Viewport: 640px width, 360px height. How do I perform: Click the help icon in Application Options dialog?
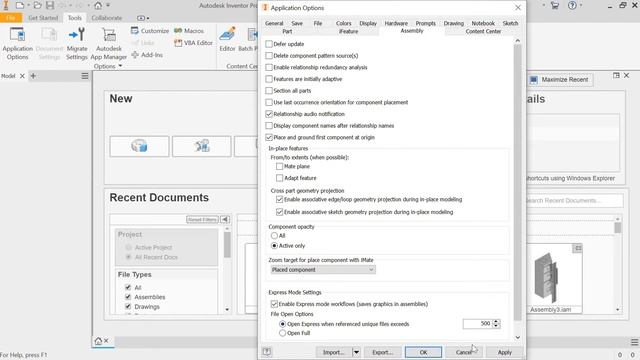click(x=267, y=352)
